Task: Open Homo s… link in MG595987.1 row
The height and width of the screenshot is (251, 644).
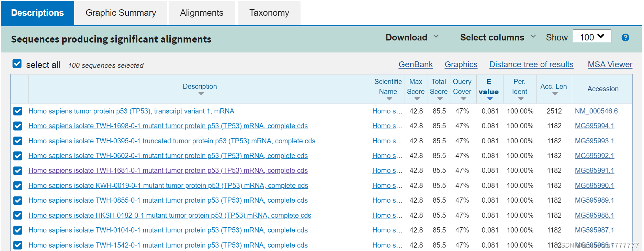Action: tap(387, 230)
